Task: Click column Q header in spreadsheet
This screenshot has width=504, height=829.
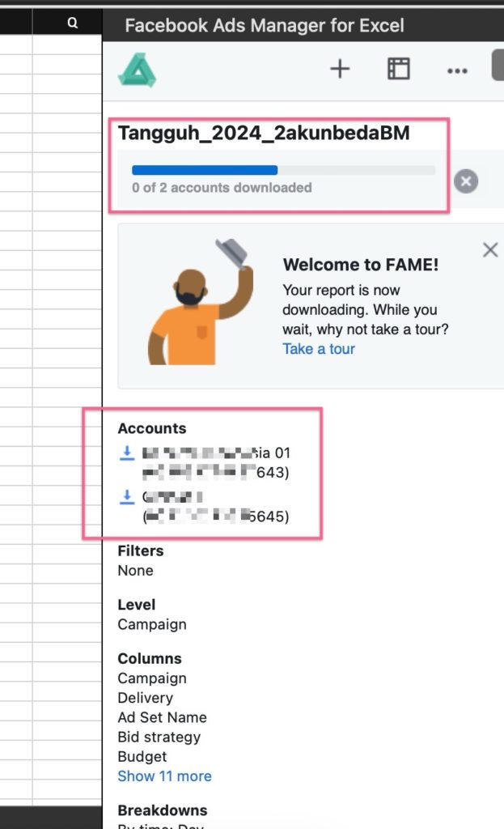Action: tap(72, 23)
